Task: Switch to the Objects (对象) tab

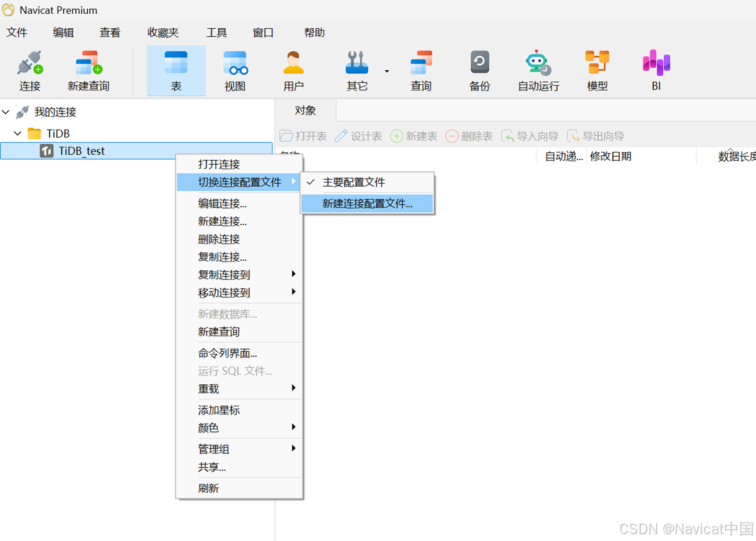Action: [x=306, y=110]
